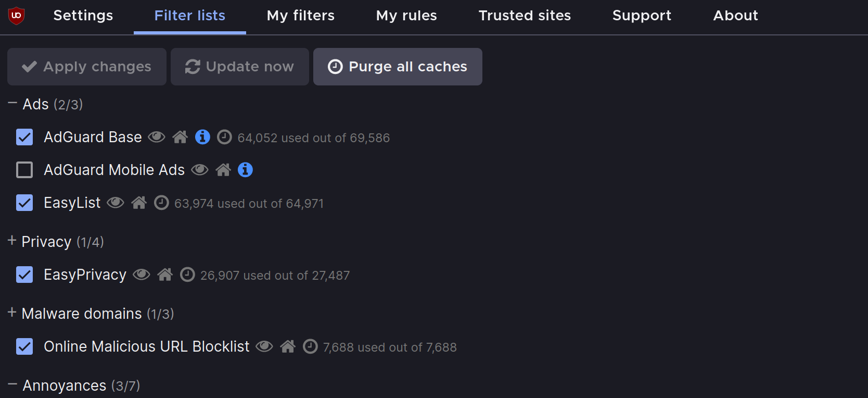Click AdGuard Mobile Ads info icon
This screenshot has width=868, height=398.
[x=245, y=170]
